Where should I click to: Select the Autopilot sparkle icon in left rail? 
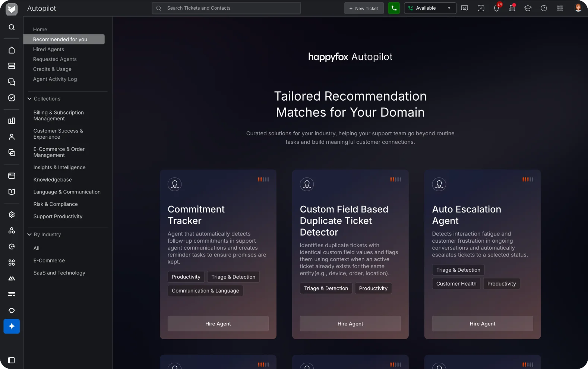coord(12,327)
